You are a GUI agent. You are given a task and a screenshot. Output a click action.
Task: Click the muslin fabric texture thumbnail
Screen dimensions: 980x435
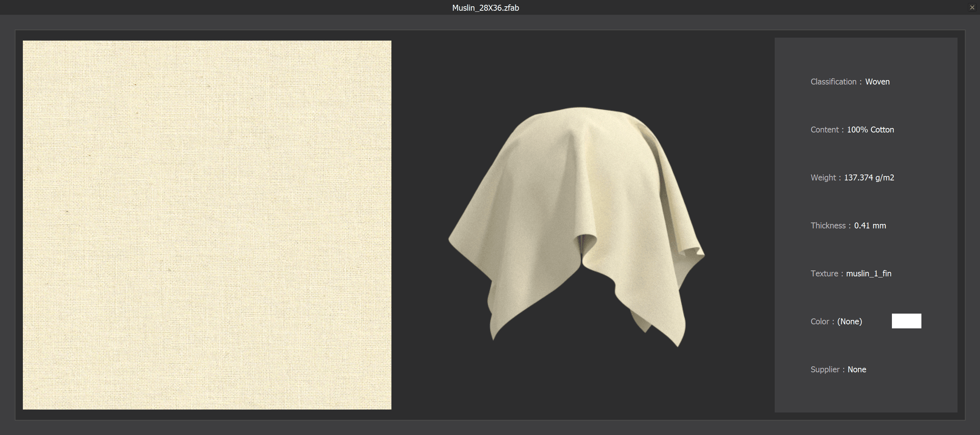tap(207, 225)
